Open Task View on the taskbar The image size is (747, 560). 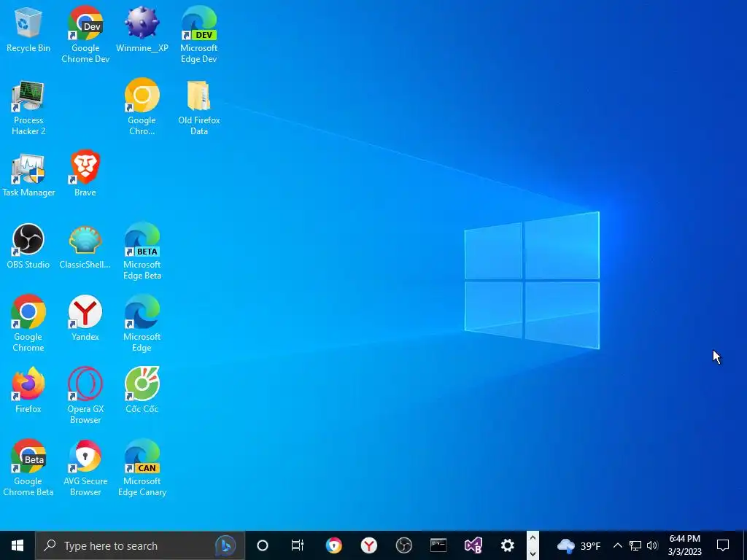(x=298, y=545)
